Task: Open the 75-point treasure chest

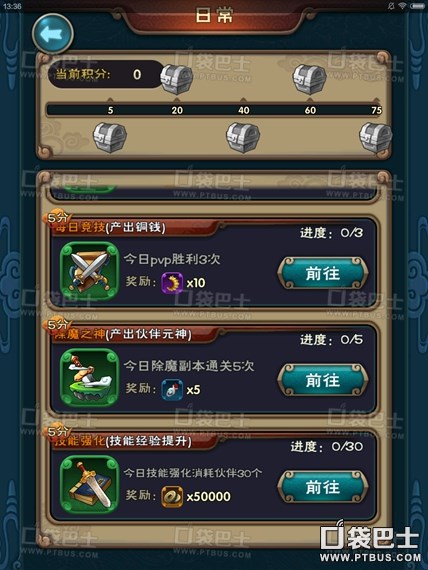Action: [x=375, y=137]
